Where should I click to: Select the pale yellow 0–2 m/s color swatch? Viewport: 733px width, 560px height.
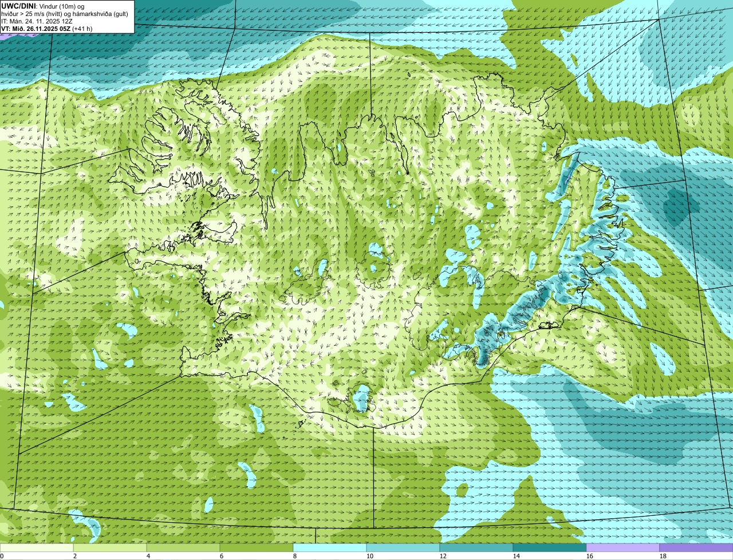(x=37, y=548)
